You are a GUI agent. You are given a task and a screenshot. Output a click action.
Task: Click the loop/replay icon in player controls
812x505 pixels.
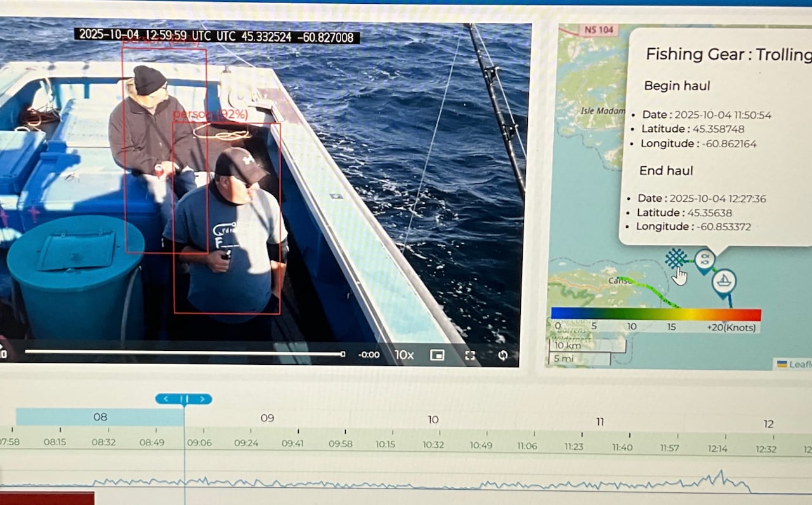(502, 355)
